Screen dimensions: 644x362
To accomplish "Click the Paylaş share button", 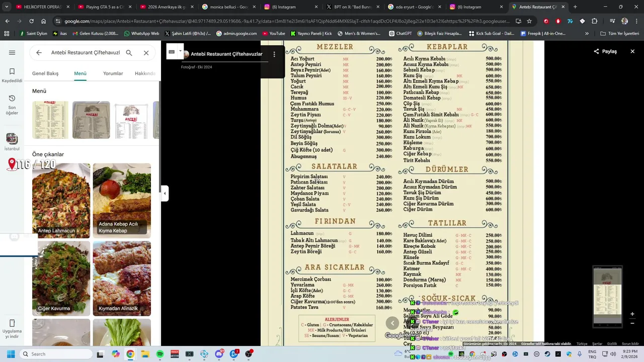I will (605, 51).
